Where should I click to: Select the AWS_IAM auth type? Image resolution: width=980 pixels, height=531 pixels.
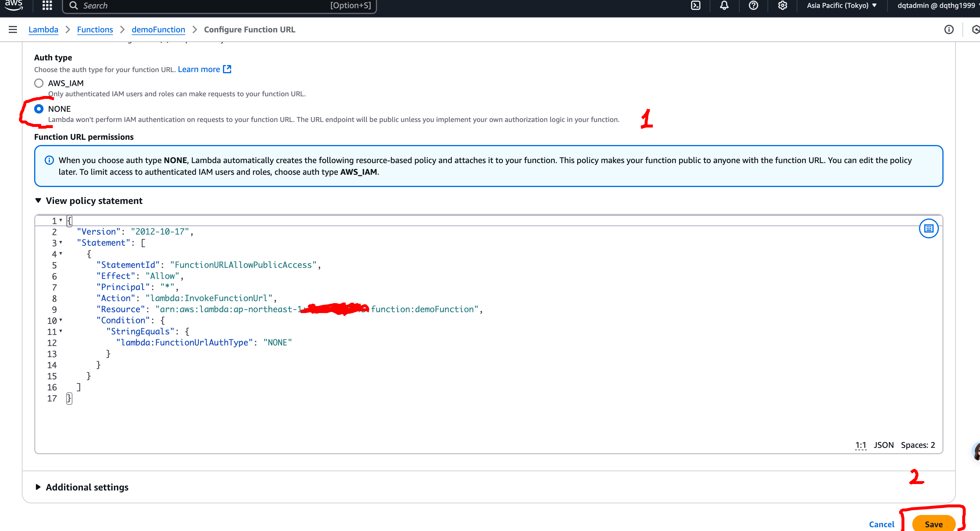pos(39,83)
